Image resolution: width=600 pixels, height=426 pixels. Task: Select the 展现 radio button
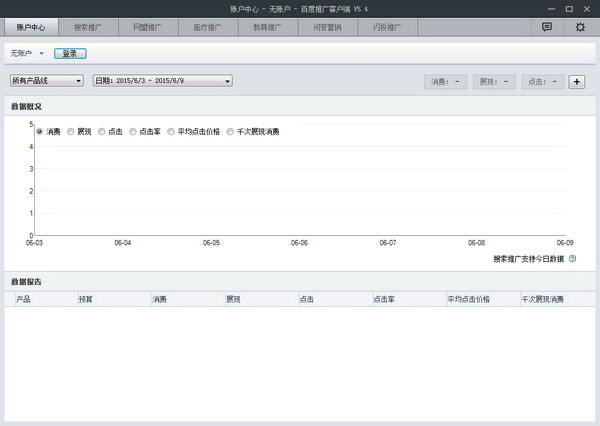pos(71,131)
